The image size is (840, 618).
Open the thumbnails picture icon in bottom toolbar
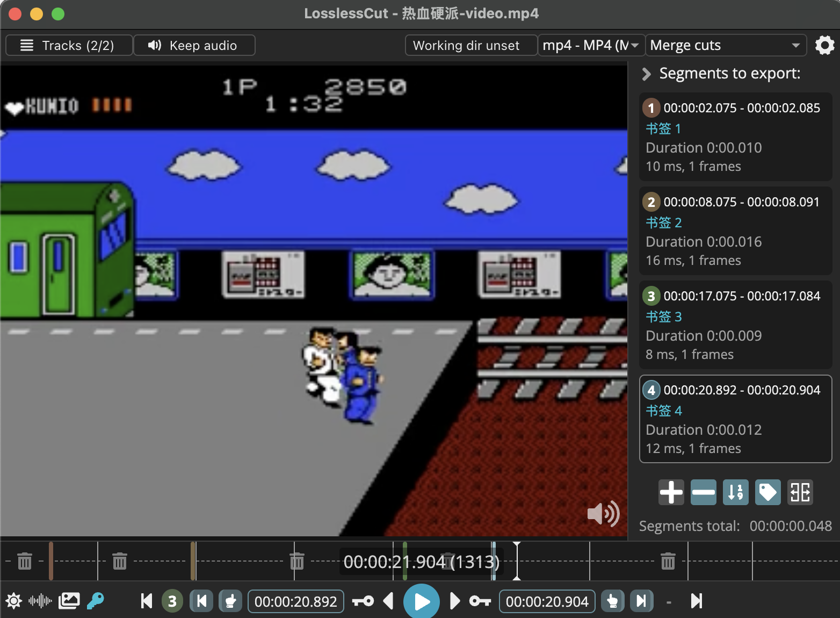pyautogui.click(x=69, y=601)
